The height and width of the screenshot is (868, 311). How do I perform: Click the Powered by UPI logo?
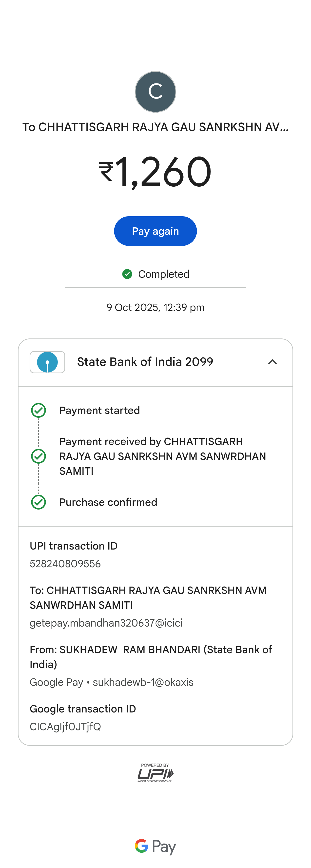pyautogui.click(x=155, y=773)
